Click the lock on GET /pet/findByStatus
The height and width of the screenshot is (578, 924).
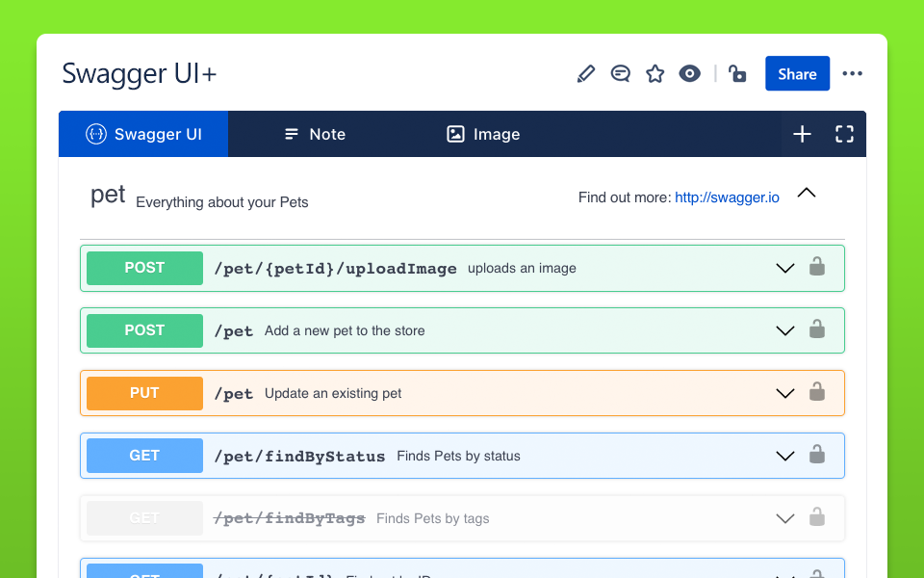(x=816, y=455)
